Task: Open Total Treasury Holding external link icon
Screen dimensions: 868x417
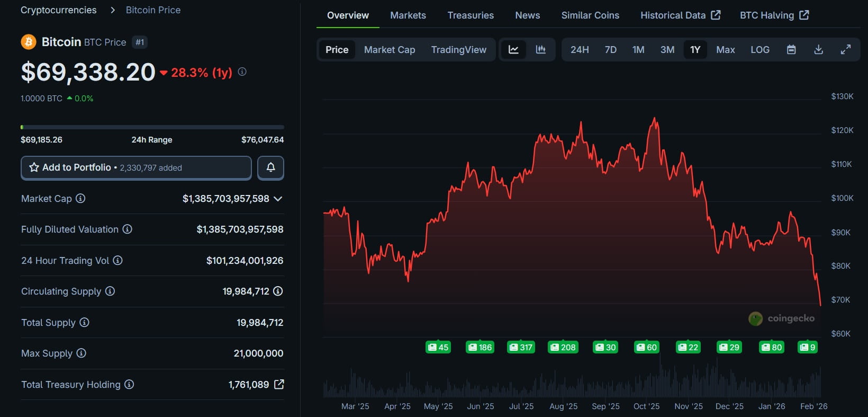Action: (279, 384)
